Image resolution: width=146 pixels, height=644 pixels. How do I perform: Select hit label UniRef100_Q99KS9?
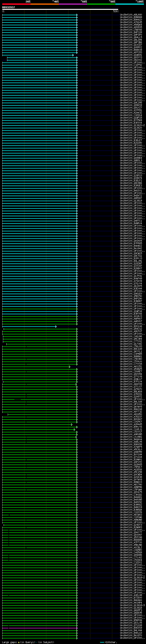131,105
